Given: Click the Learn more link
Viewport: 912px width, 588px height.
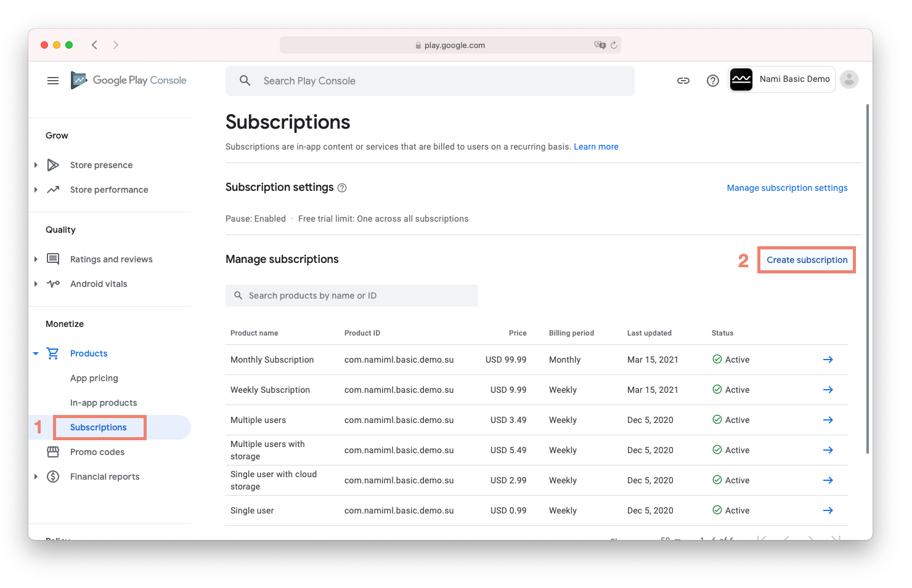Looking at the screenshot, I should pos(596,147).
